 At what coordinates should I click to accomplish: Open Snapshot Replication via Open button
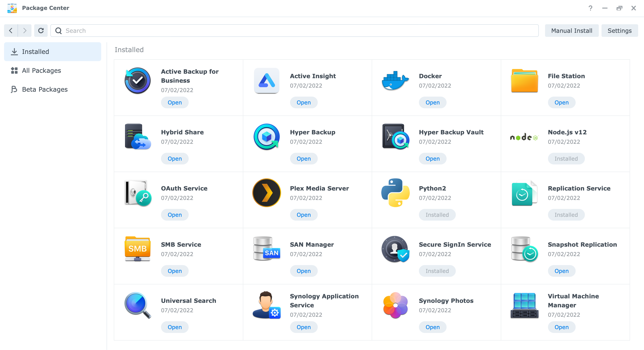point(561,271)
